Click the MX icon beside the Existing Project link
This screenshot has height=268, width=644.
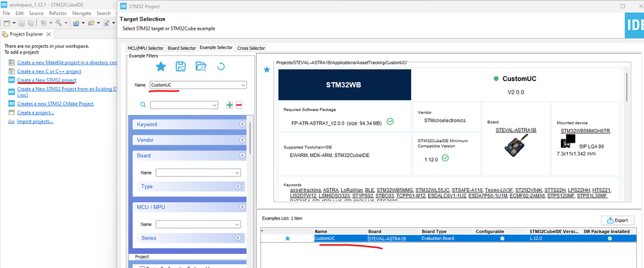(12, 92)
